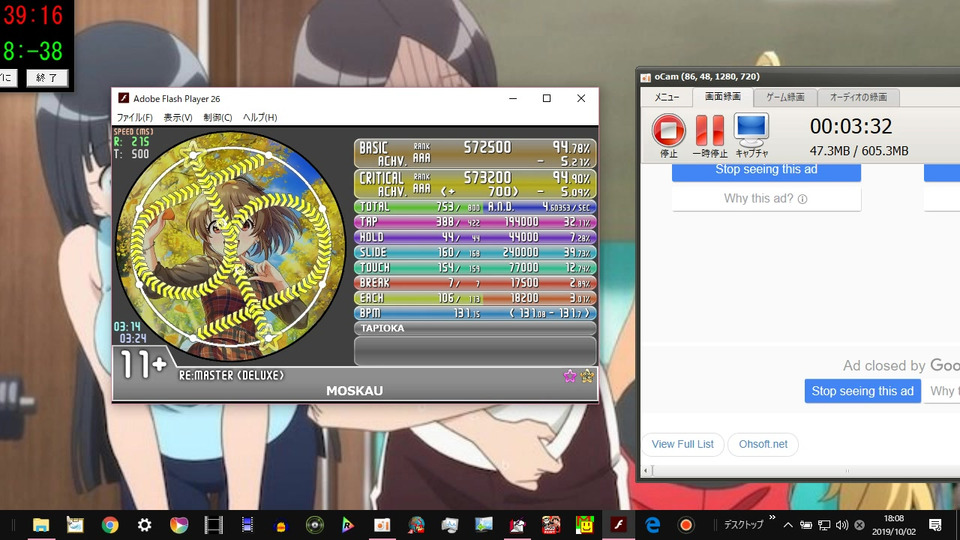The image size is (960, 540).
Task: Click the 終了 button on timer widget
Action: click(47, 78)
